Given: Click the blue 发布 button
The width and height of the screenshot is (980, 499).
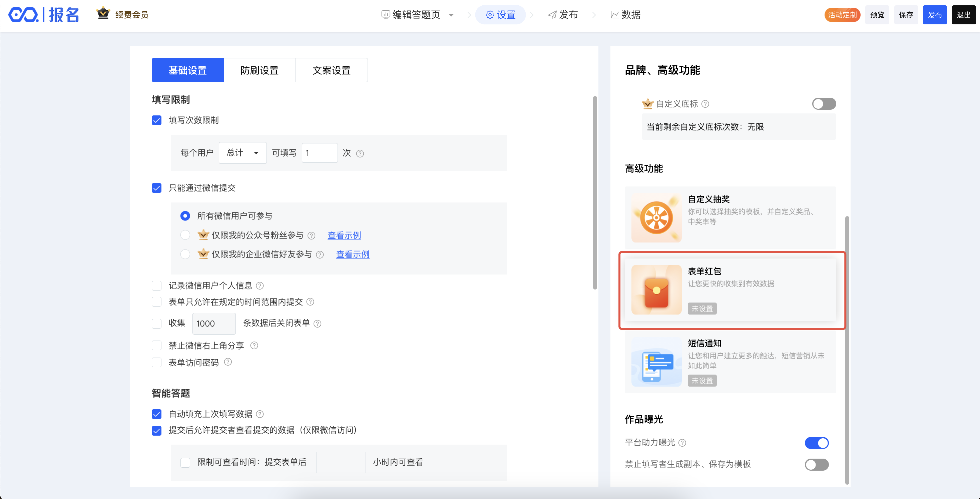Looking at the screenshot, I should pos(934,15).
